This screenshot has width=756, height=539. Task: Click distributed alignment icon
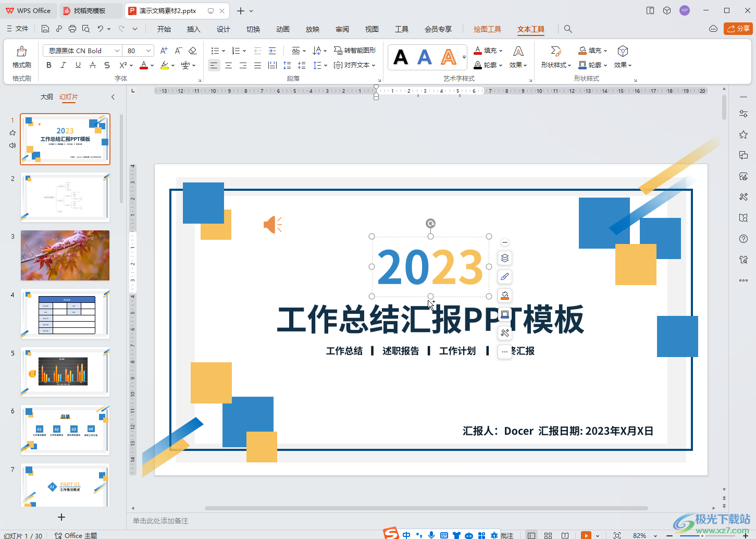tap(272, 65)
